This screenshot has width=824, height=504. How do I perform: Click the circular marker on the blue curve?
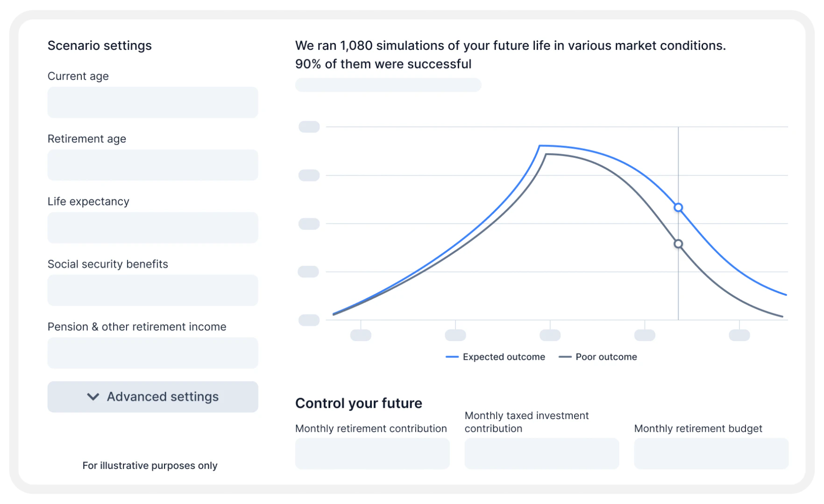point(678,207)
